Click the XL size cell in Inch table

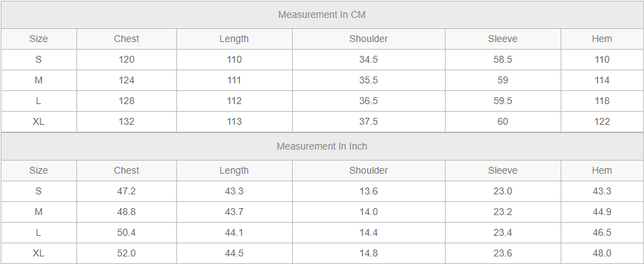pos(39,253)
